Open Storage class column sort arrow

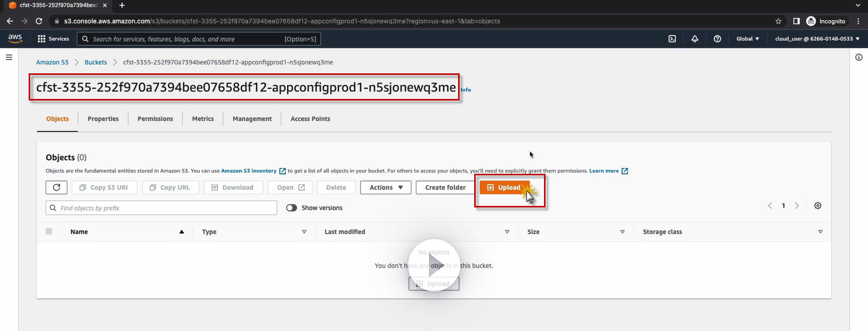click(820, 232)
